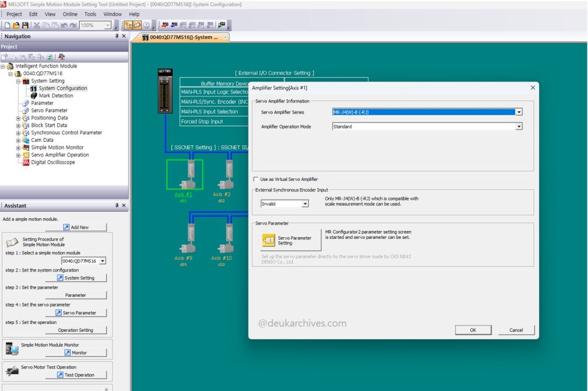Click the Undo toolbar icon

(64, 25)
